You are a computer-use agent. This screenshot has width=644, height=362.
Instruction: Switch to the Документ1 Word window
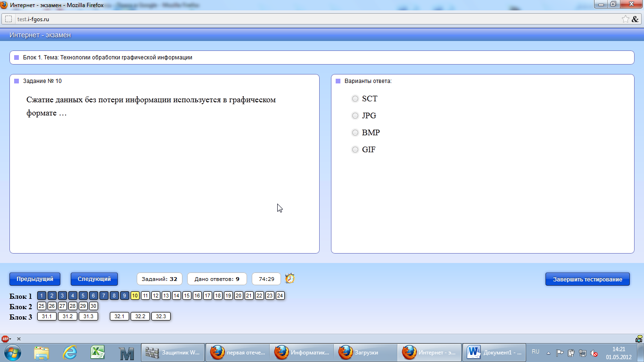click(495, 353)
